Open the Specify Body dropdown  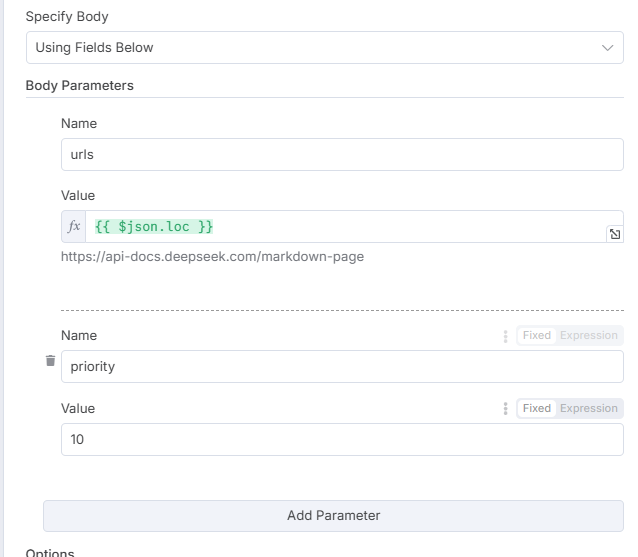point(324,47)
